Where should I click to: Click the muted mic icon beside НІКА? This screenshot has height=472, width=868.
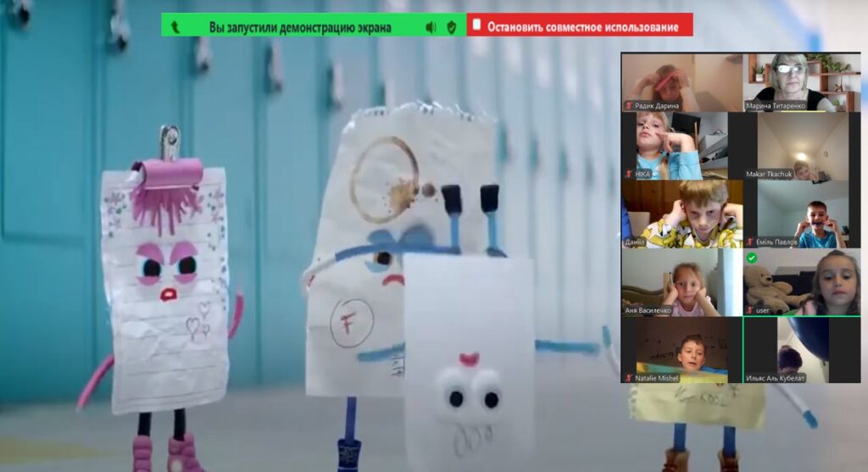pos(628,174)
